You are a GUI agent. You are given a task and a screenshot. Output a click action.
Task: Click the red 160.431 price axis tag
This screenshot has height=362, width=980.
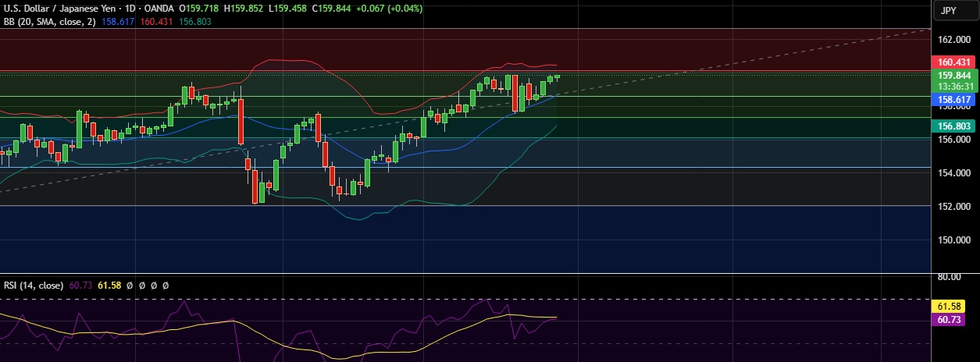point(953,62)
